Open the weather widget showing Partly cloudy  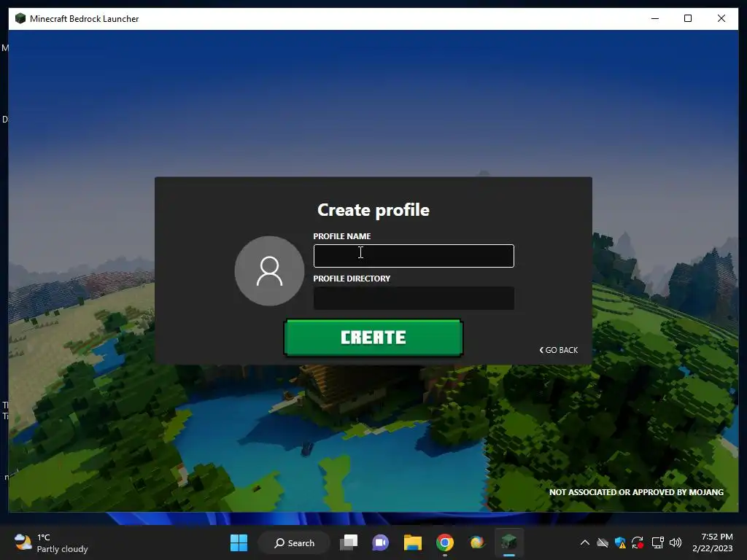click(50, 542)
